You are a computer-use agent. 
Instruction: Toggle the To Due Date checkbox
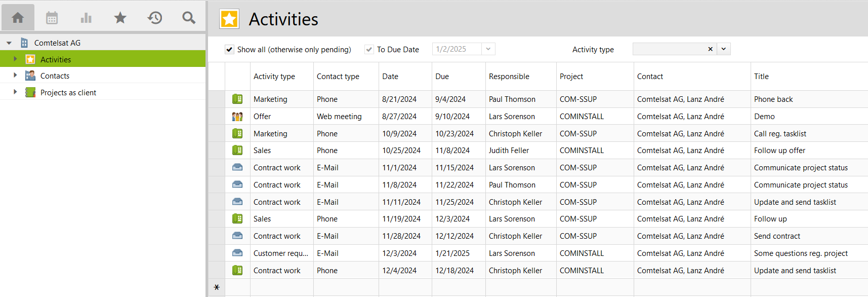tap(369, 50)
